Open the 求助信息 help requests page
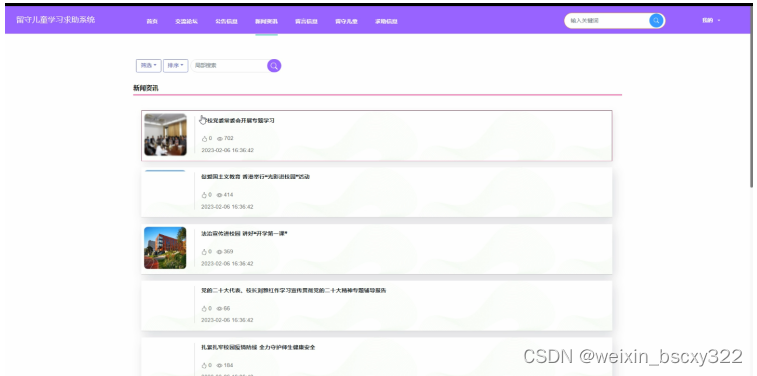This screenshot has width=757, height=376. click(x=386, y=22)
